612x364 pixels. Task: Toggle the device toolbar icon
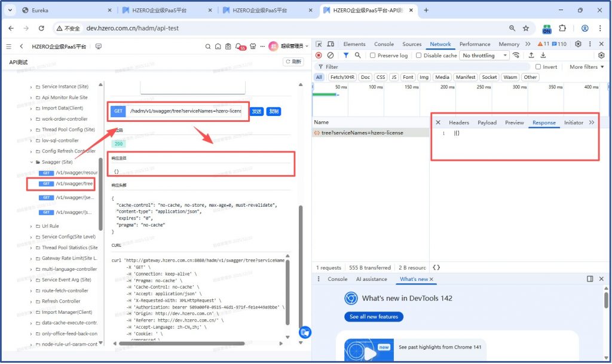pyautogui.click(x=331, y=44)
